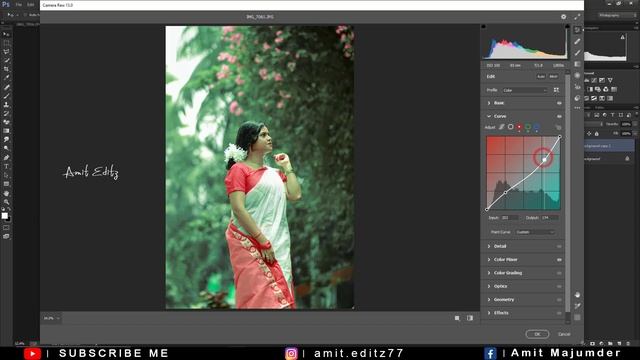Open Photoshop Edit menu
This screenshot has width=640, height=360.
(x=31, y=4)
